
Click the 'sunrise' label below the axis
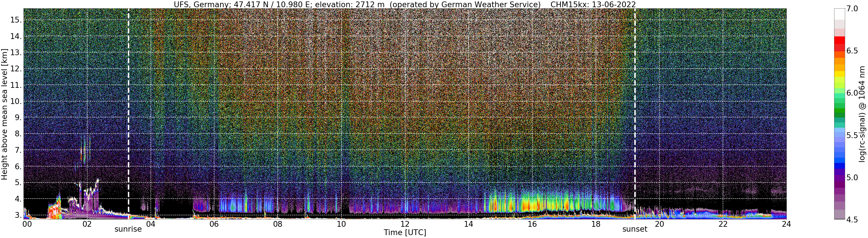(128, 230)
